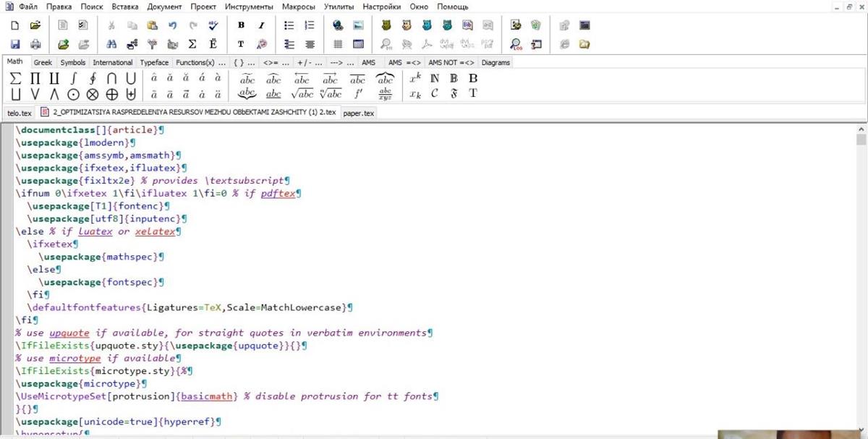
Task: Click the vertical scrollbar up arrow
Action: pyautogui.click(x=861, y=129)
